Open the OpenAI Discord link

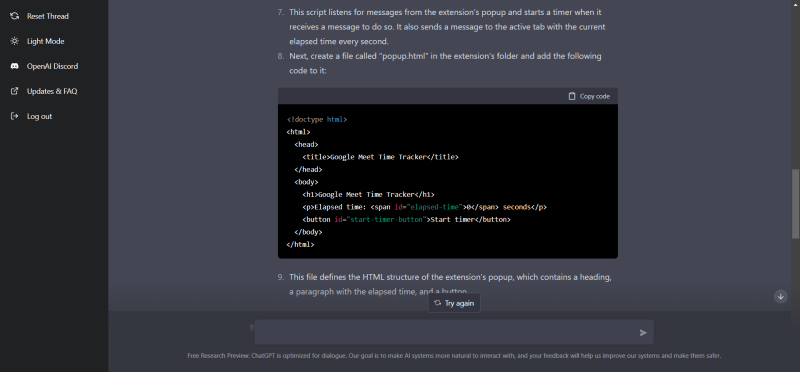tap(54, 66)
